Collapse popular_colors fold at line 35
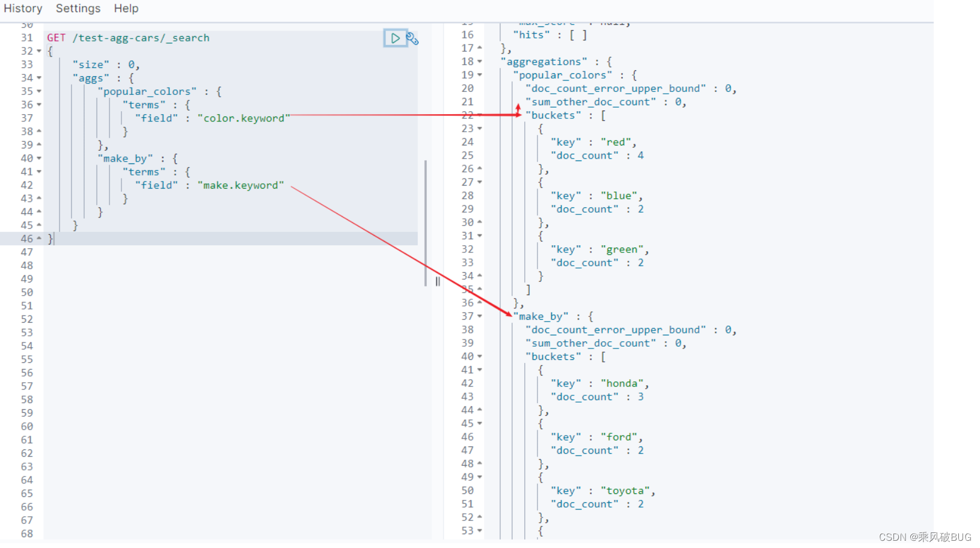 coord(39,91)
